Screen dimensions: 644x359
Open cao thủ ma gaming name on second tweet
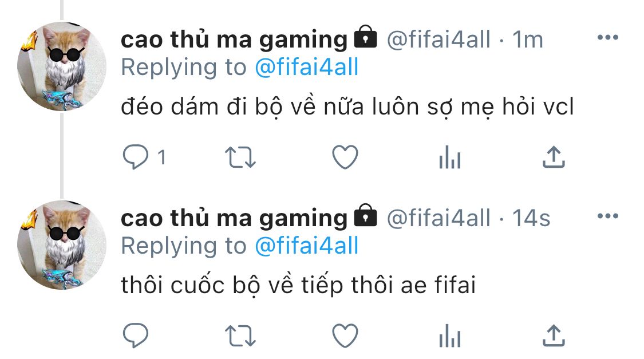(234, 219)
